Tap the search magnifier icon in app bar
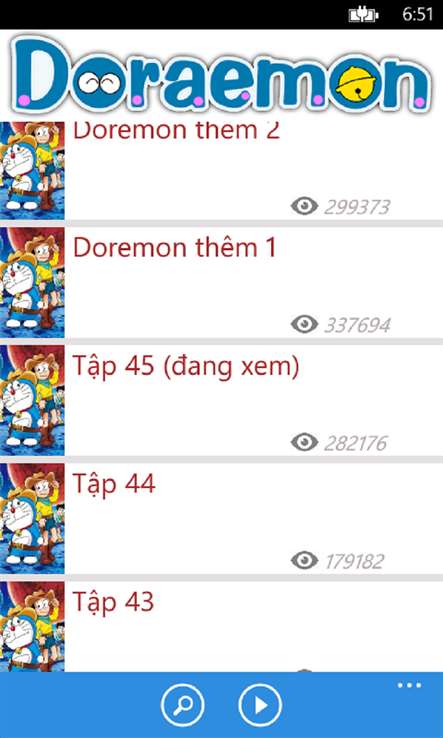The height and width of the screenshot is (738, 443). (x=183, y=705)
